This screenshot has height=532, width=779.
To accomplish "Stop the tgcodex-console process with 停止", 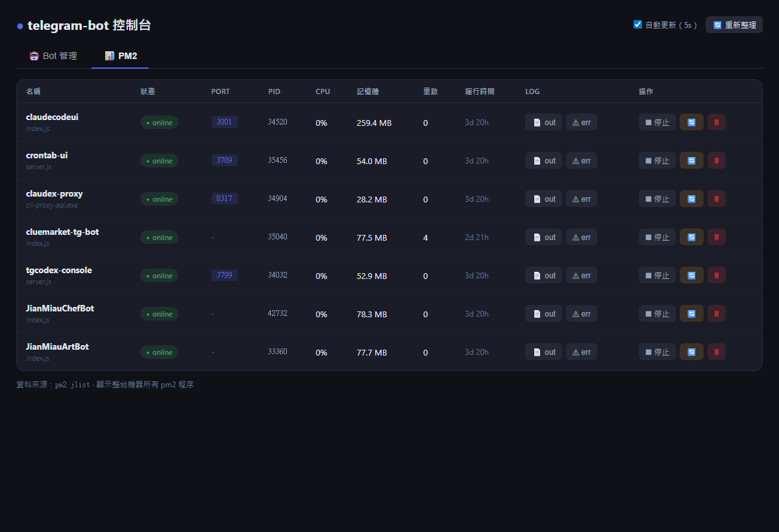I will tap(657, 275).
